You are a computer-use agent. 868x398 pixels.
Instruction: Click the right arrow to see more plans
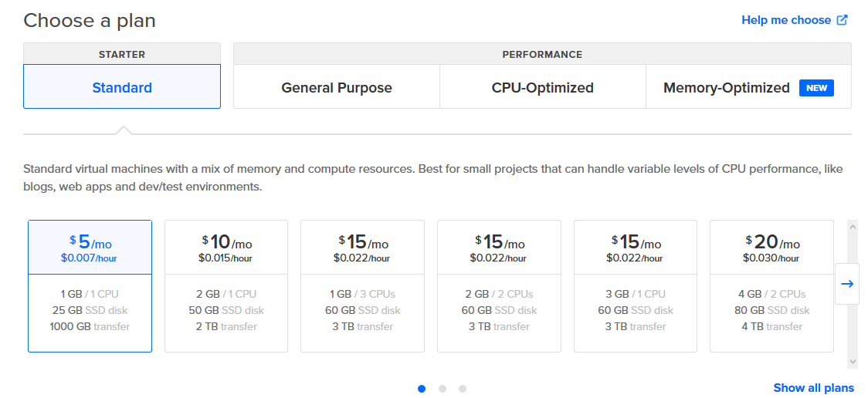point(847,284)
